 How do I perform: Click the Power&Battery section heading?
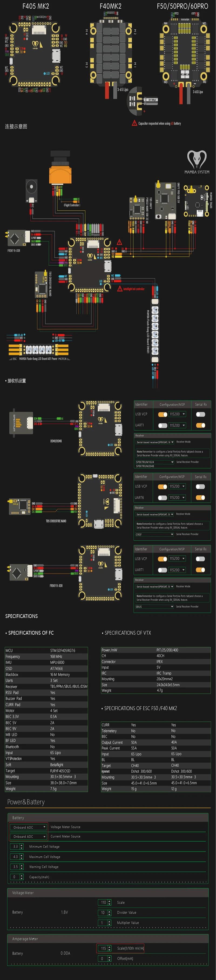click(x=26, y=802)
